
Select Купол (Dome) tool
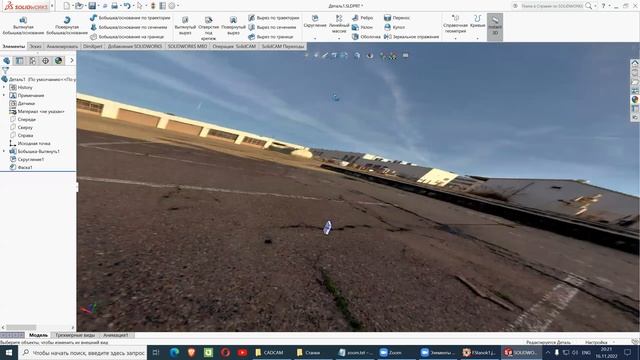pyautogui.click(x=394, y=27)
